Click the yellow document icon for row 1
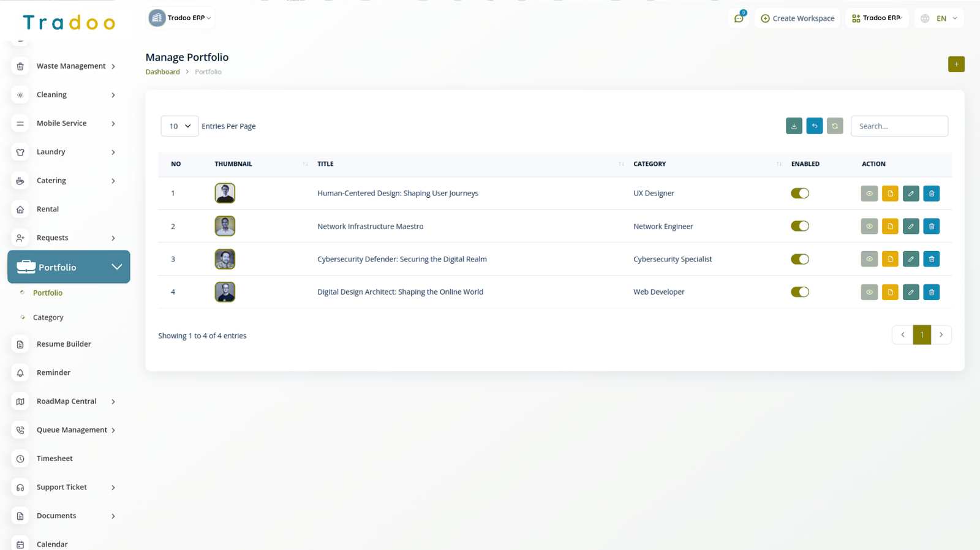 (890, 194)
